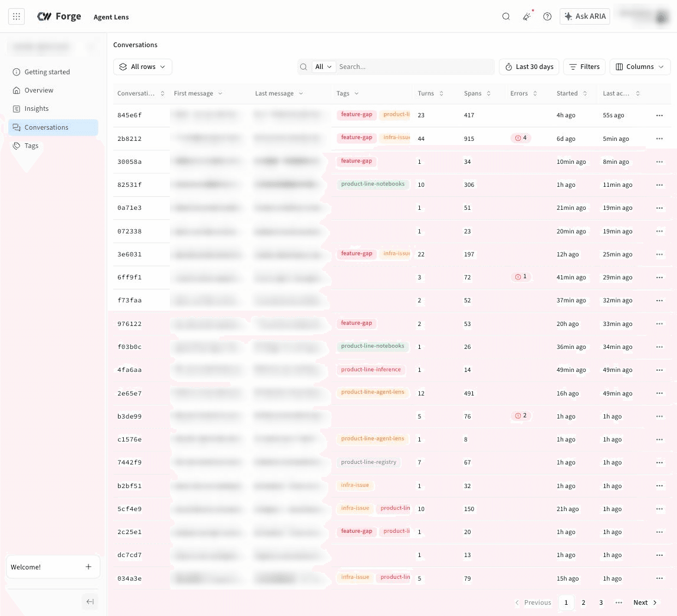Click pagination ellipsis for more pages
Screen dimensions: 677x616
619,602
